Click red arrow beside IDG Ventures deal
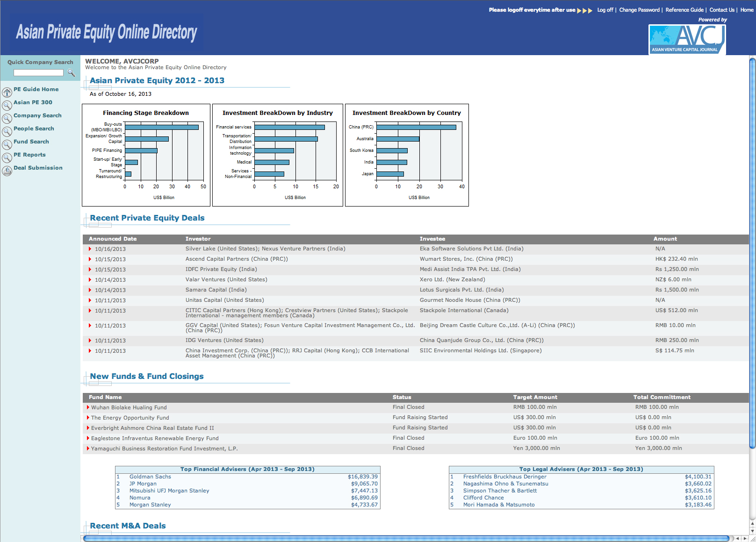 coord(90,341)
